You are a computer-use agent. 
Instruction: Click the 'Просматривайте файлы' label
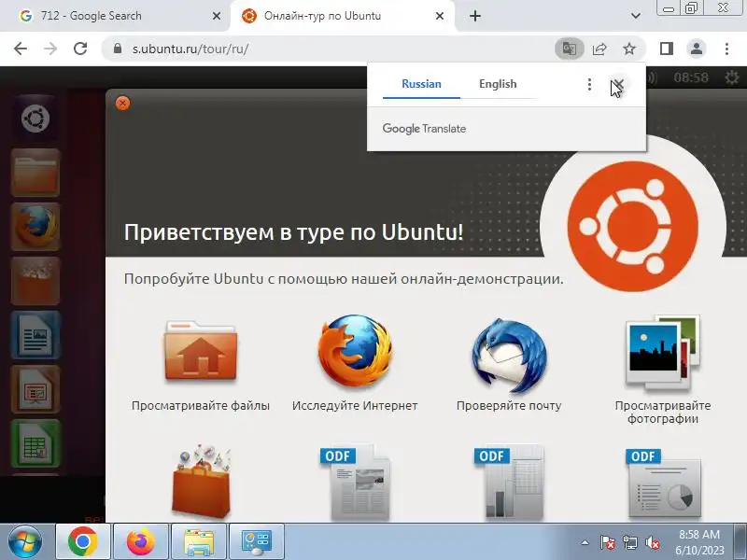(201, 406)
